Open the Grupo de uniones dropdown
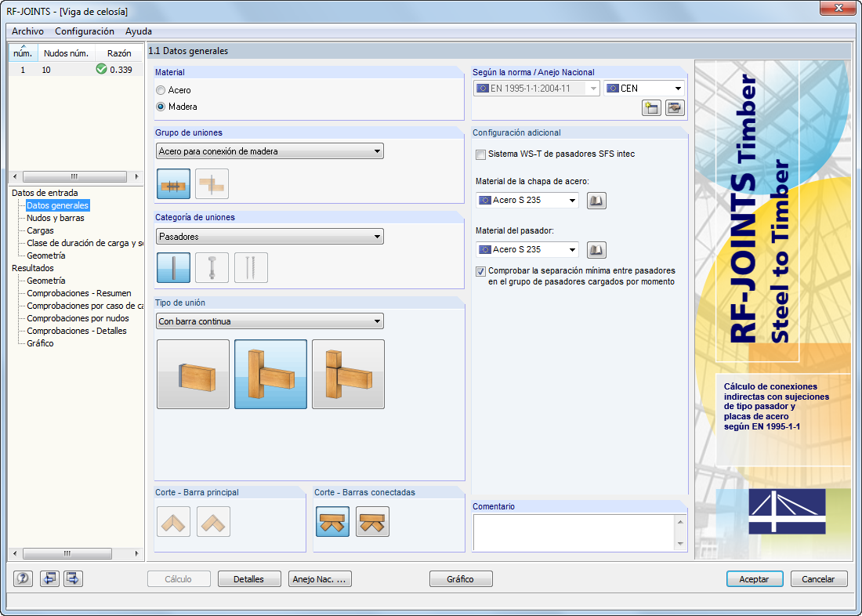Viewport: 862px width, 616px height. click(x=270, y=151)
